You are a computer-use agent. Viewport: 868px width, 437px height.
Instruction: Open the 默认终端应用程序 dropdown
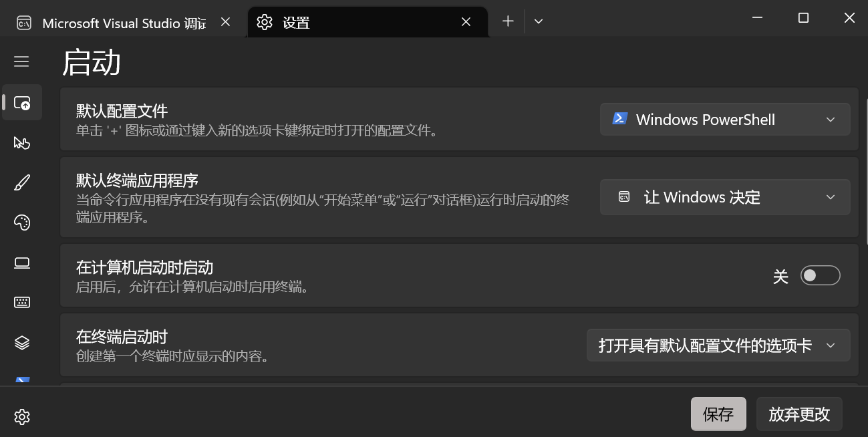725,197
